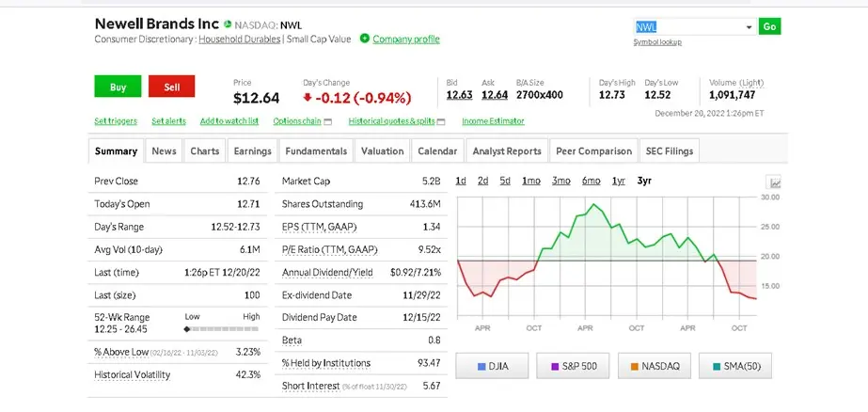Open Company profile link
868x412 pixels.
coord(406,39)
